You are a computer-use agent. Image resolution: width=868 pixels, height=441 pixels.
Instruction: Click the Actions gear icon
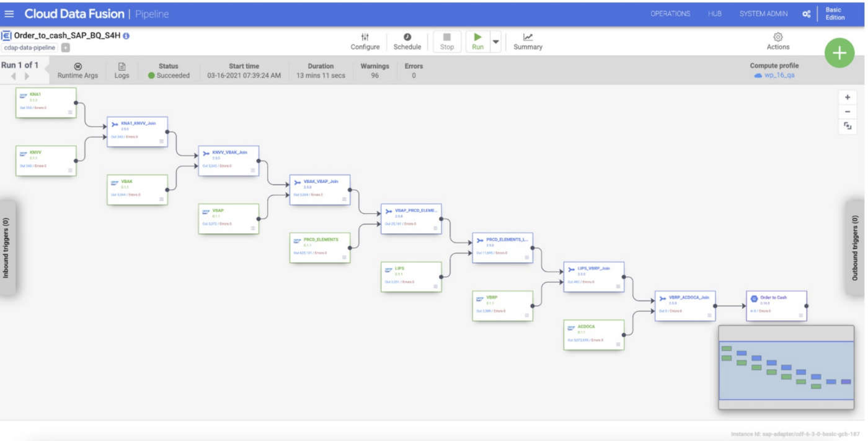[x=778, y=37]
